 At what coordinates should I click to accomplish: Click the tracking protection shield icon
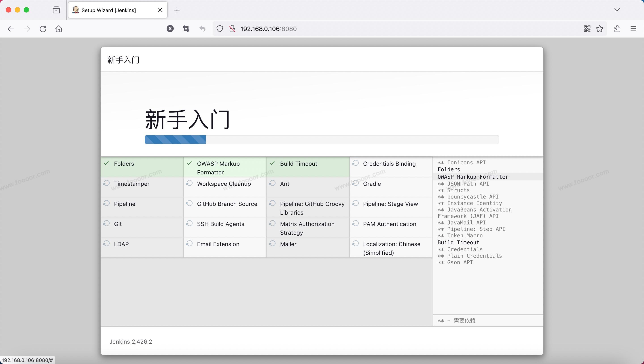[x=220, y=29]
